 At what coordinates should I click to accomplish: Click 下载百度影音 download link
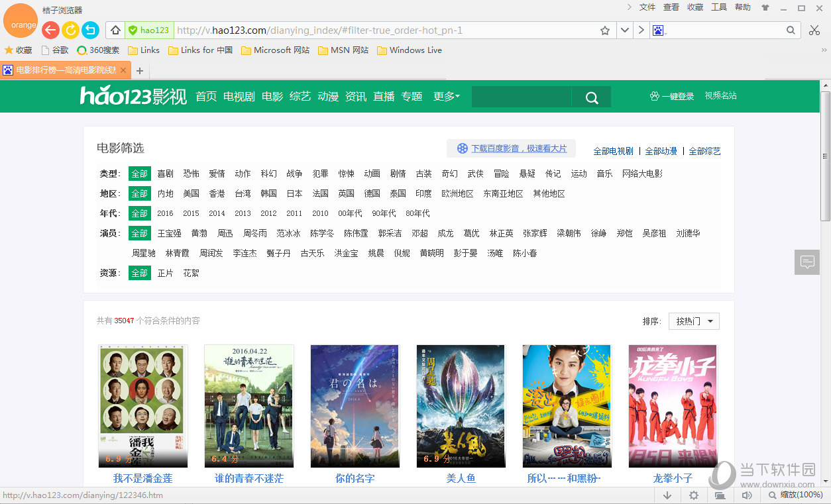pos(519,148)
